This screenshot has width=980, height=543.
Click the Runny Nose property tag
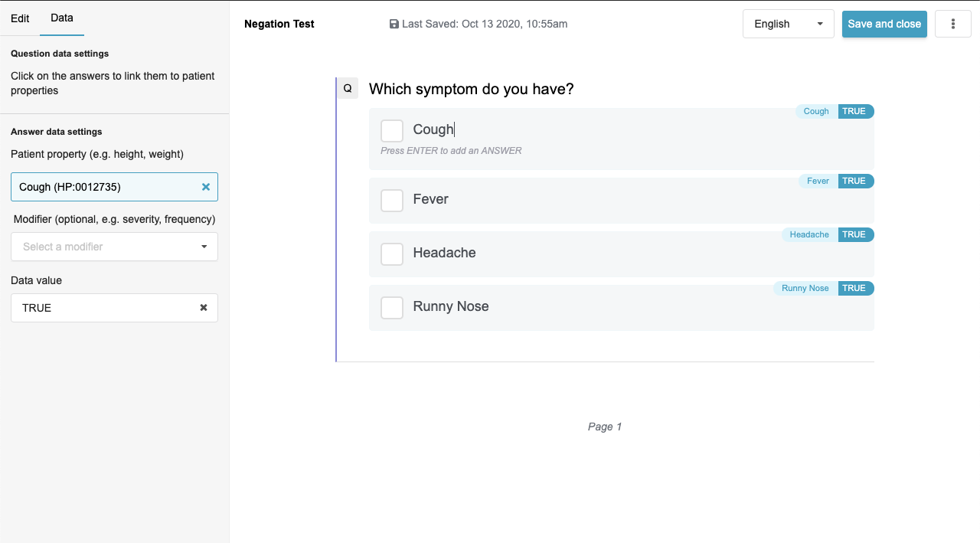805,288
